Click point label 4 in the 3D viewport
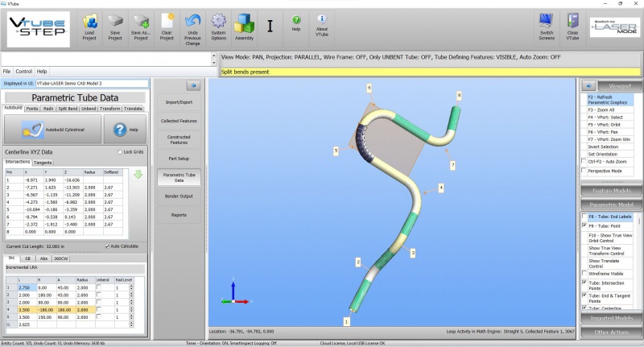 [441, 188]
